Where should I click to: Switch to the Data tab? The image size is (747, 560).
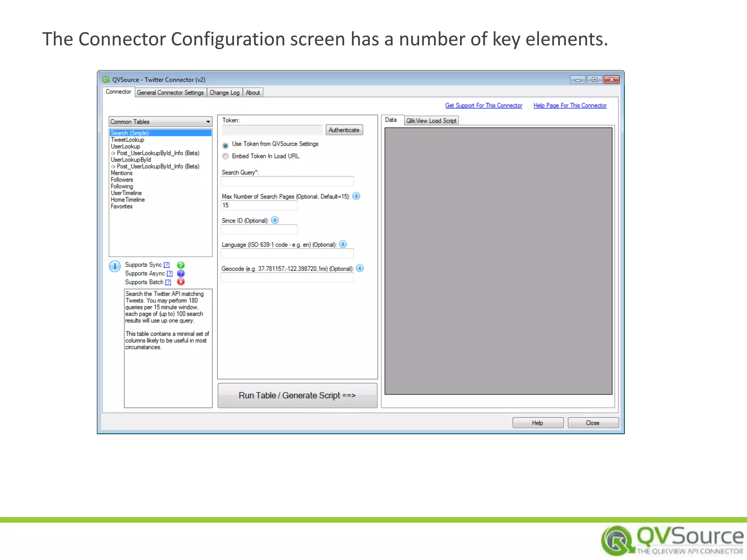tap(391, 120)
